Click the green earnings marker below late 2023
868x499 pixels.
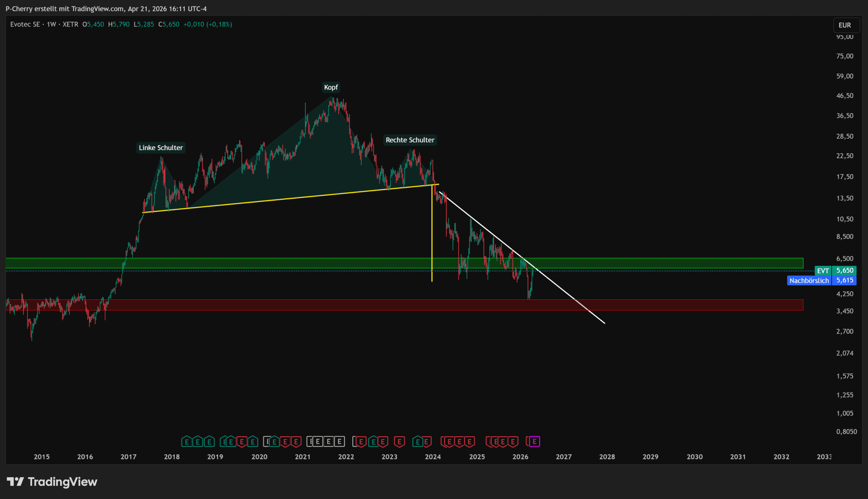(x=417, y=441)
